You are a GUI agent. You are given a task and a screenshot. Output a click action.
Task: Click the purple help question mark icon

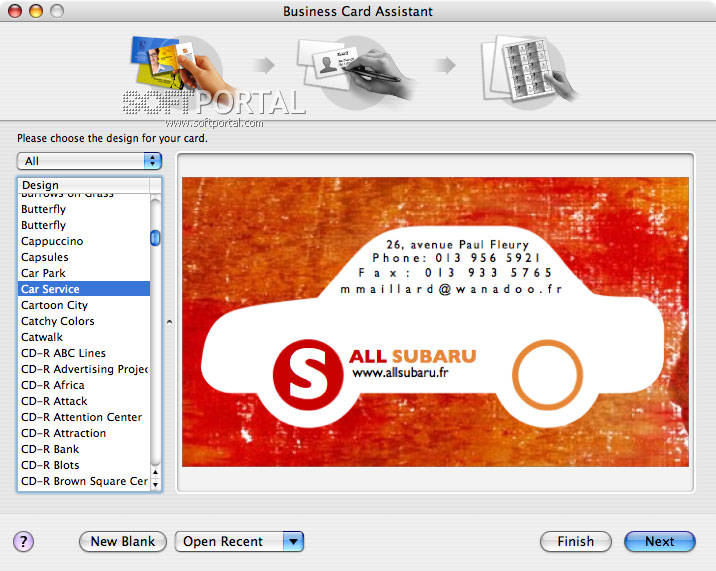(23, 541)
